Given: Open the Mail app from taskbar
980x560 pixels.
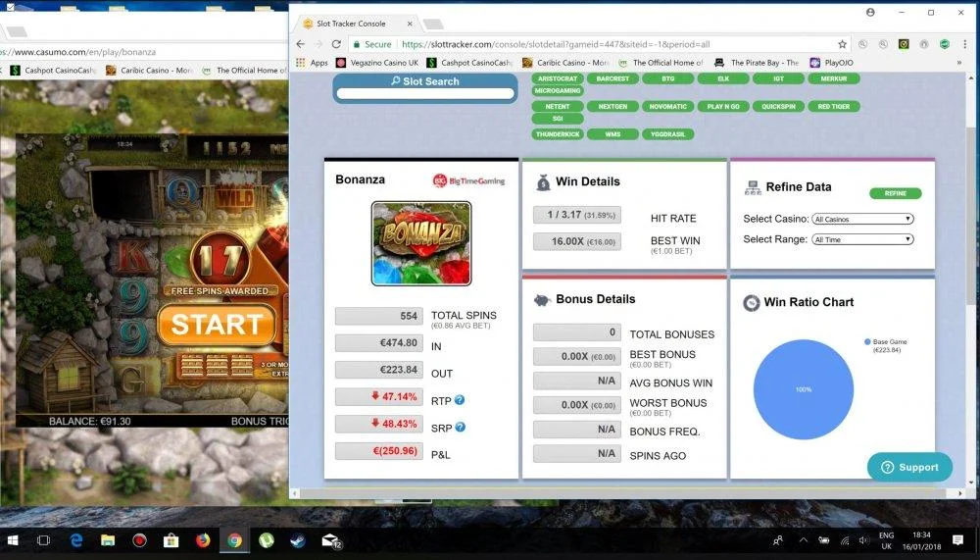Looking at the screenshot, I should (330, 540).
